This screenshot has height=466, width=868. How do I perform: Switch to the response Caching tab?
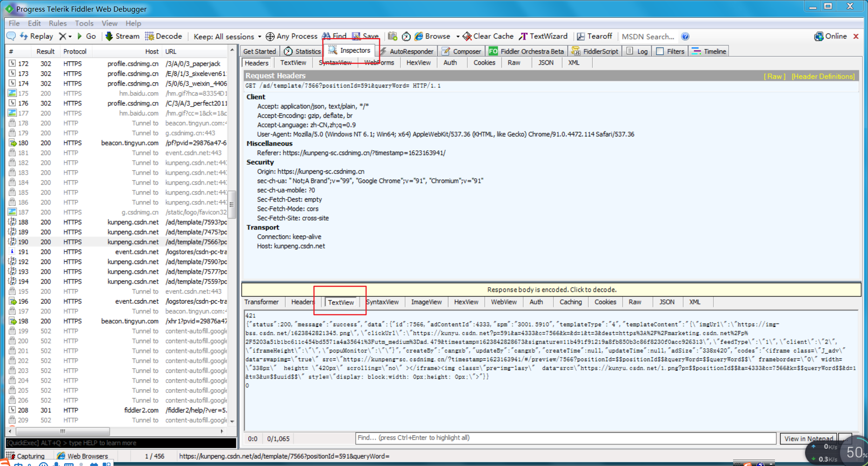click(x=571, y=302)
